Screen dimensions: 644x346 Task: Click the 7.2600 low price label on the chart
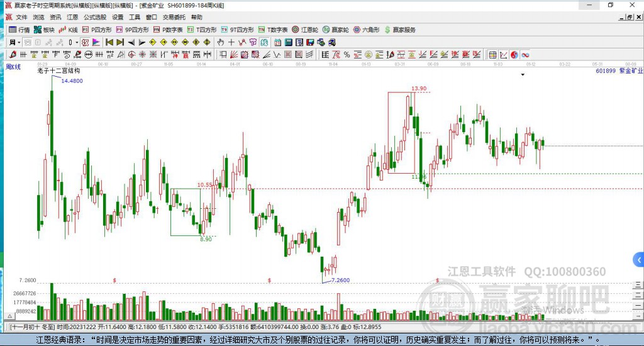point(340,280)
